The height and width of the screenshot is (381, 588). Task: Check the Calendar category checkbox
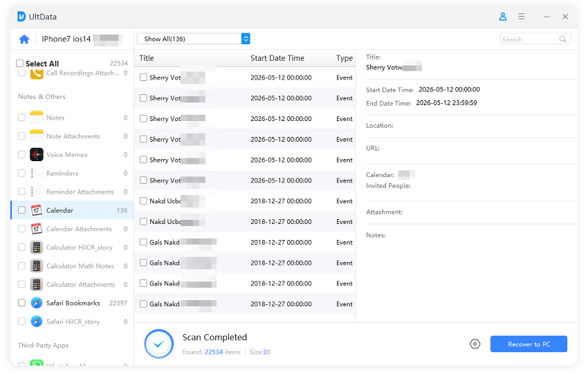pos(21,210)
